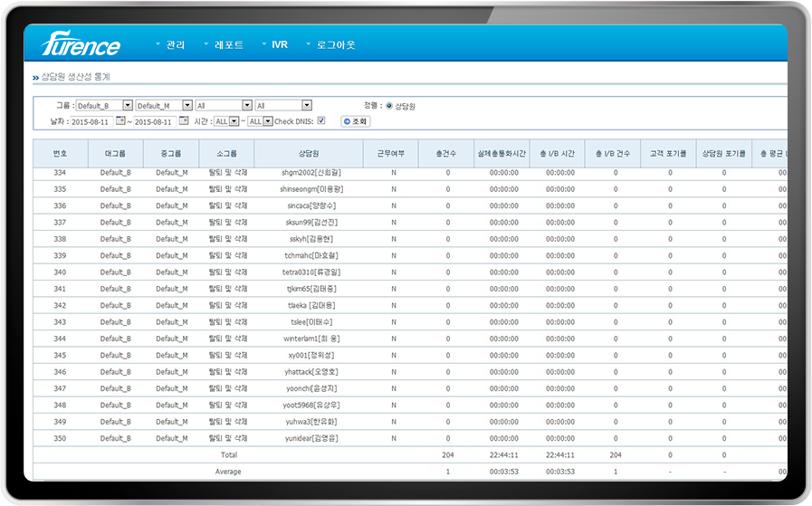Select the 상담원 sort radio button

[389, 106]
